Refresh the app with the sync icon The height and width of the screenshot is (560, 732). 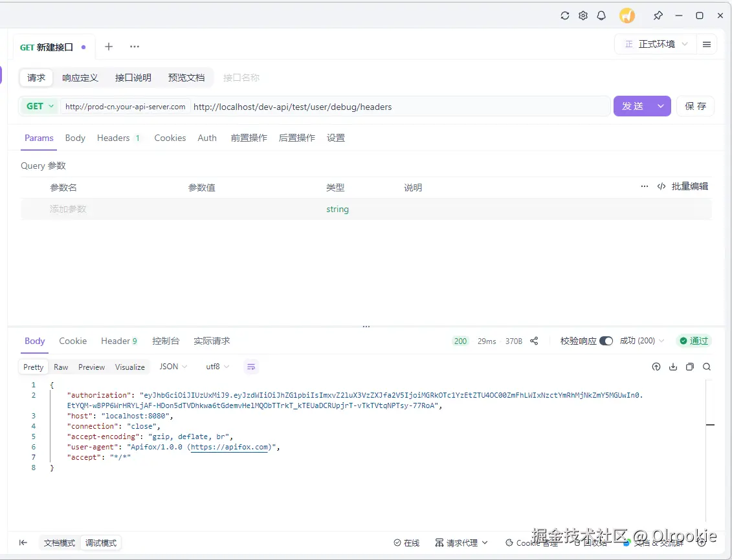point(564,15)
